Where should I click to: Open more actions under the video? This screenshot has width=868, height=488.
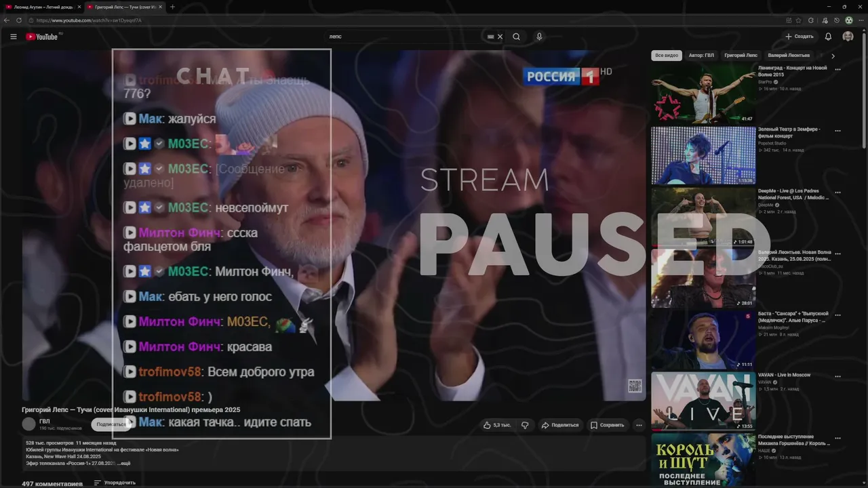639,425
